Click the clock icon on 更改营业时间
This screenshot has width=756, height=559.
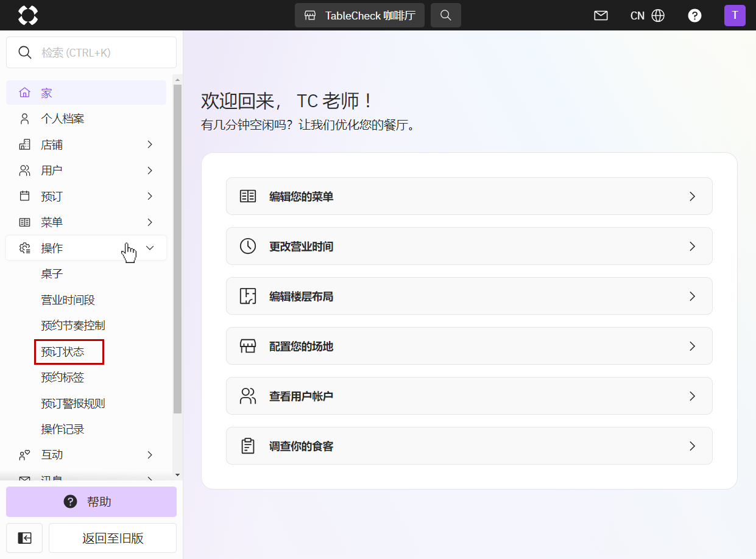tap(248, 246)
